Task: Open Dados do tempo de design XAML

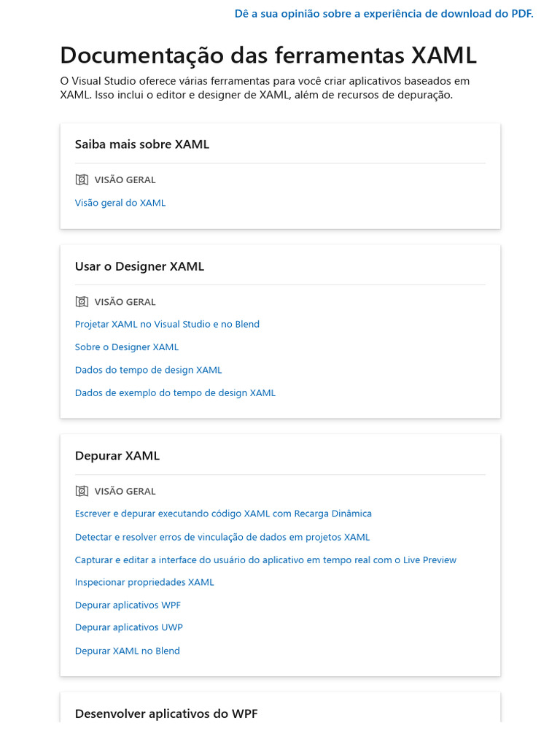Action: (148, 370)
